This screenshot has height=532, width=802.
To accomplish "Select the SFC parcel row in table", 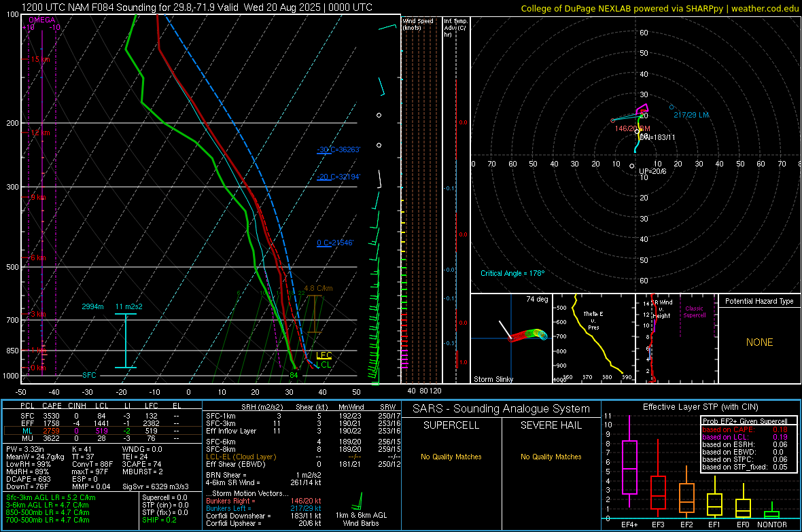I will pyautogui.click(x=101, y=416).
